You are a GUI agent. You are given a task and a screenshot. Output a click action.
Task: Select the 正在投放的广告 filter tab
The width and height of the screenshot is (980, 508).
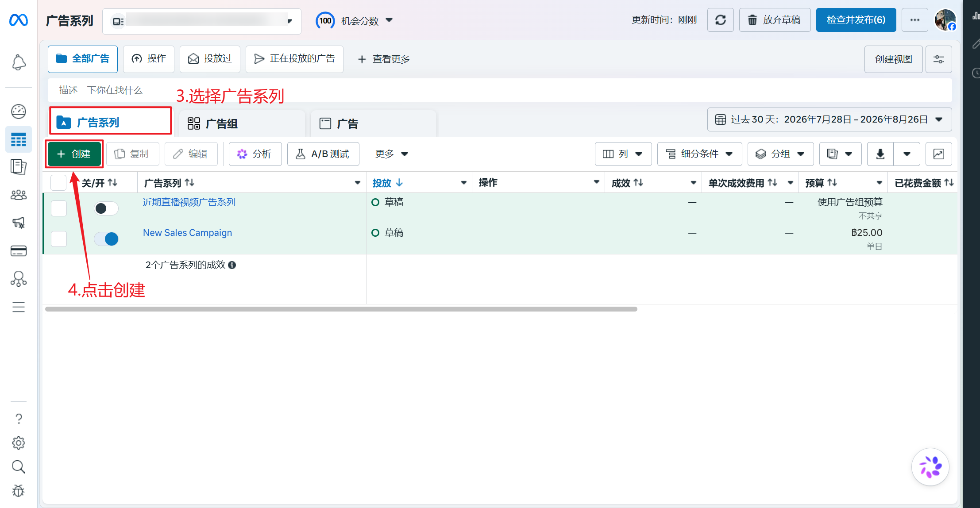coord(294,59)
